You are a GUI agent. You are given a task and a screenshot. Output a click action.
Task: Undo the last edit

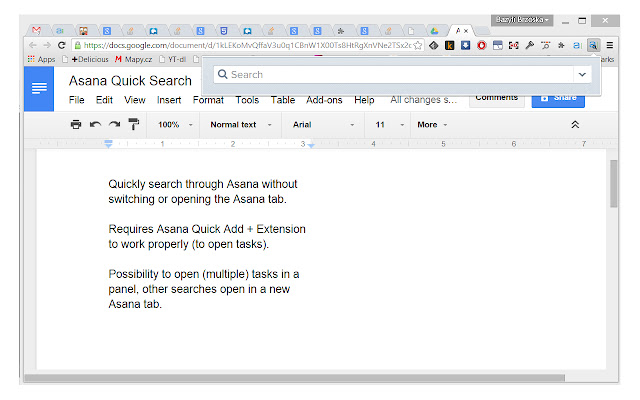[x=95, y=124]
